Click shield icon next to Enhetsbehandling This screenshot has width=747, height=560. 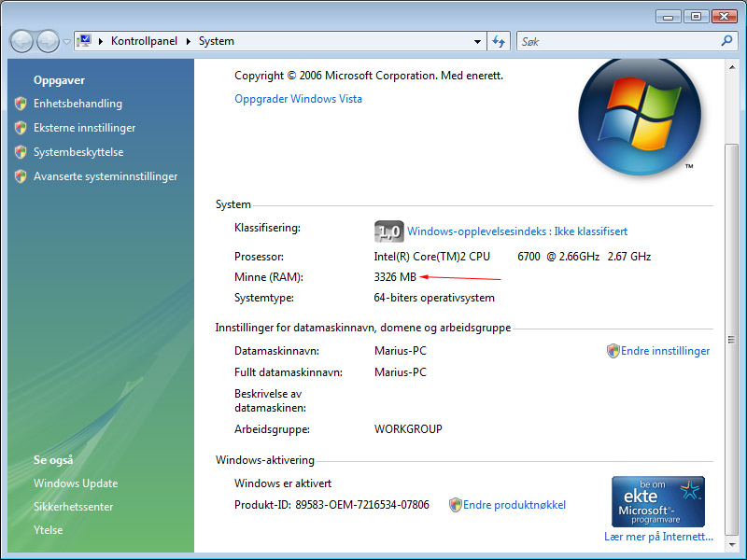tap(21, 104)
